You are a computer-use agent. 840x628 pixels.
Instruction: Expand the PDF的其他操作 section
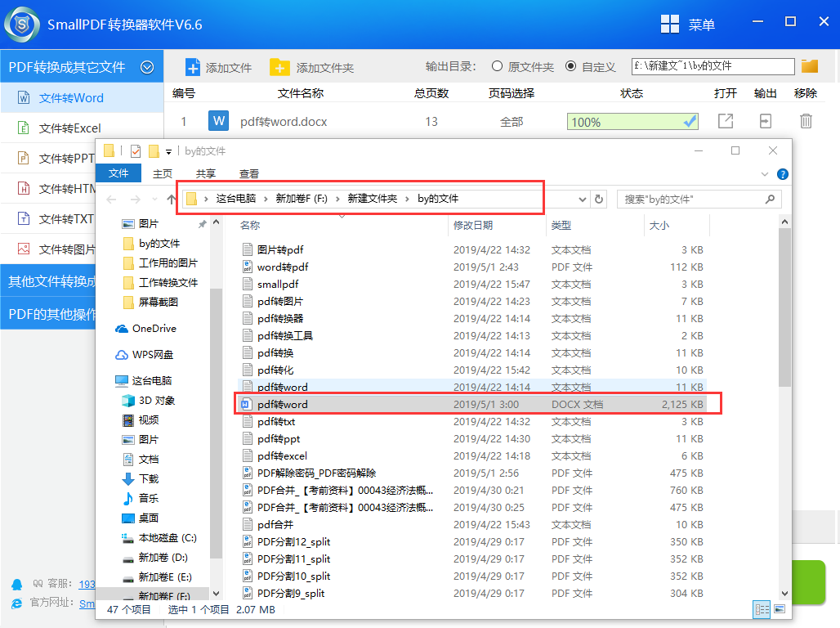[48, 314]
